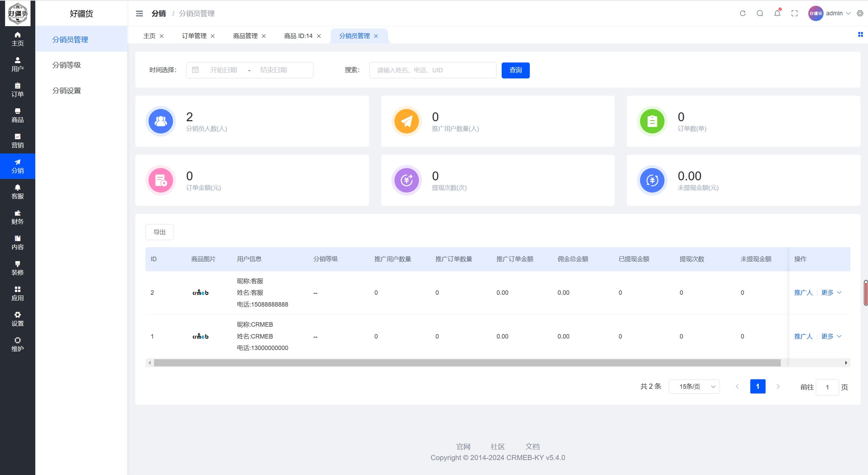Click the blue 查询 button
The width and height of the screenshot is (868, 475).
515,70
